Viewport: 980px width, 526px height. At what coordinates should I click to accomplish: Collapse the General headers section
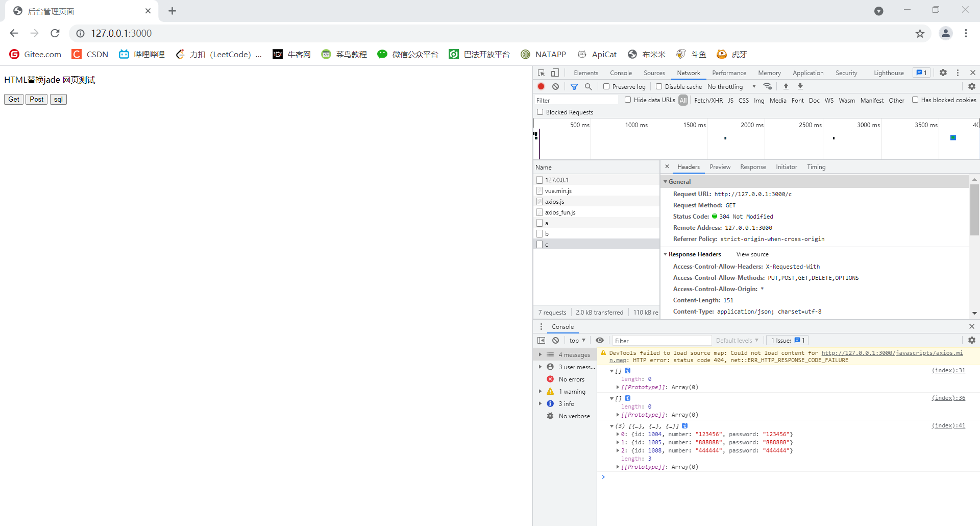click(x=666, y=182)
